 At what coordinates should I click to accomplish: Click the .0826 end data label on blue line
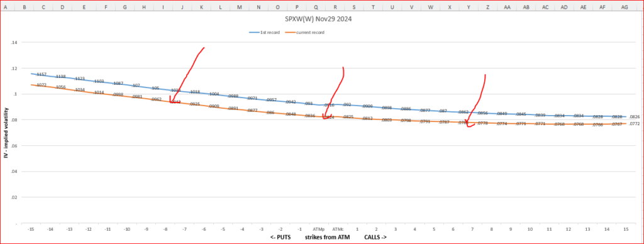coord(635,117)
